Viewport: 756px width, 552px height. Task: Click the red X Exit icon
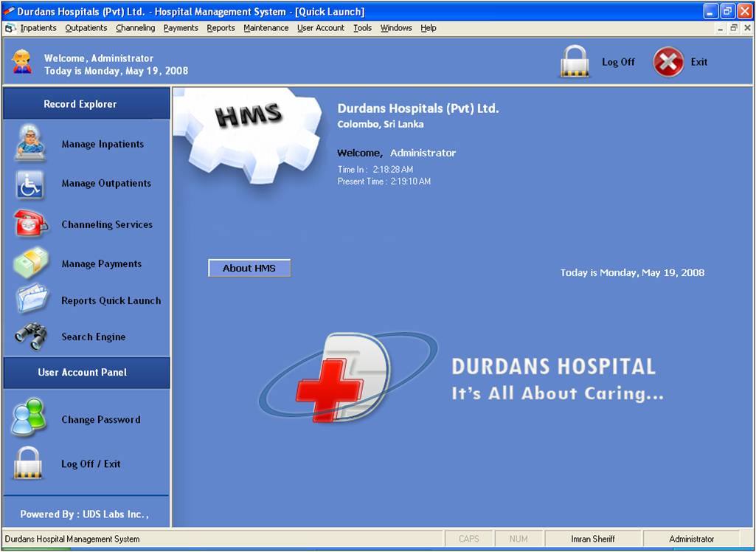[x=668, y=62]
